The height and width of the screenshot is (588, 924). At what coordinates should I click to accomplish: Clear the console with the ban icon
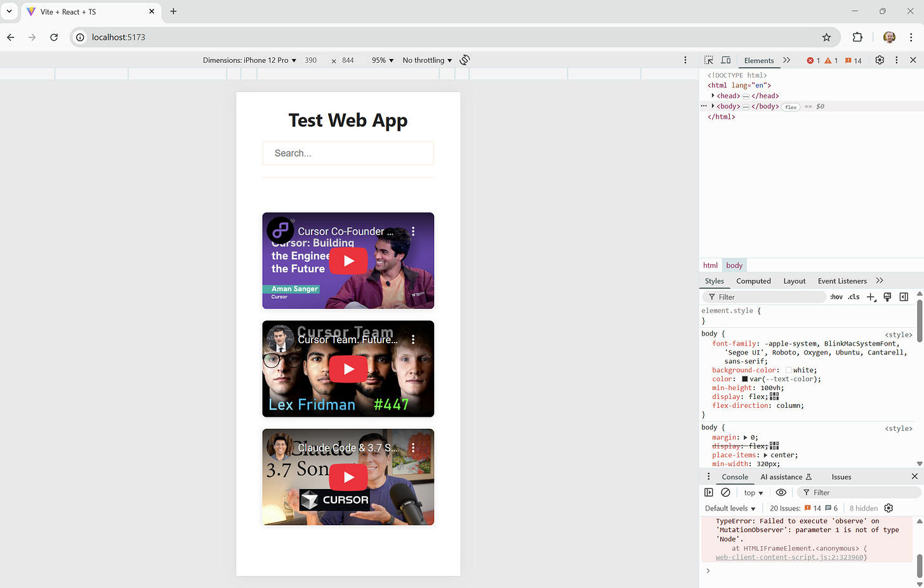pos(725,492)
